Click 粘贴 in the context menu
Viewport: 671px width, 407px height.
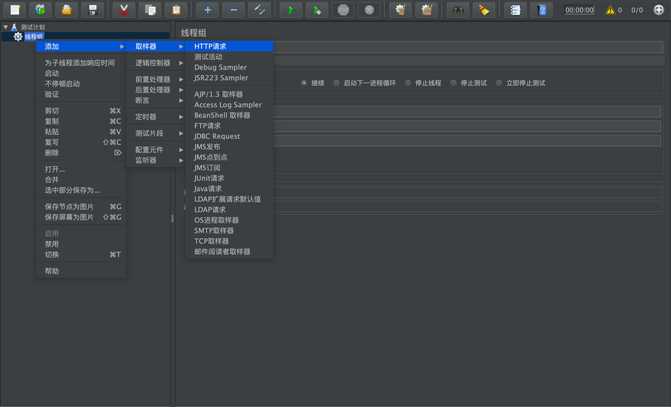point(81,132)
